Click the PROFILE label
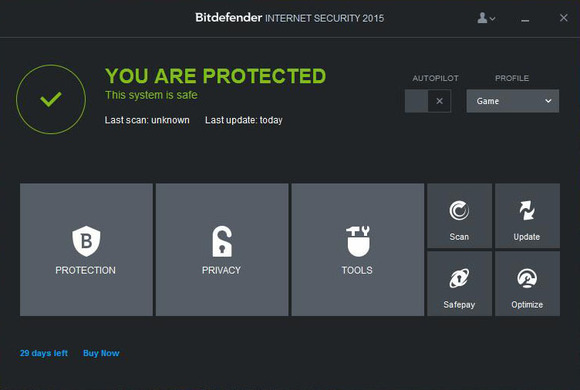 click(x=512, y=78)
